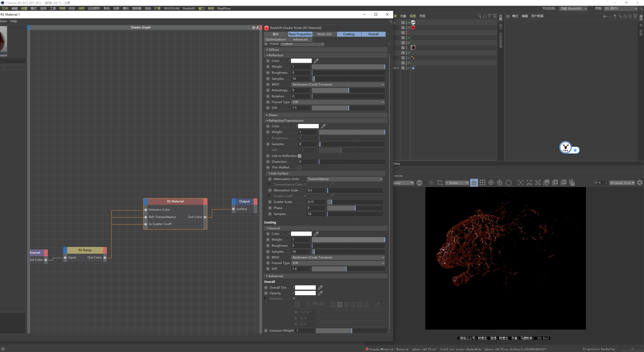Open Attenuation Units dropdown
Image resolution: width=644 pixels, height=352 pixels.
[x=344, y=179]
